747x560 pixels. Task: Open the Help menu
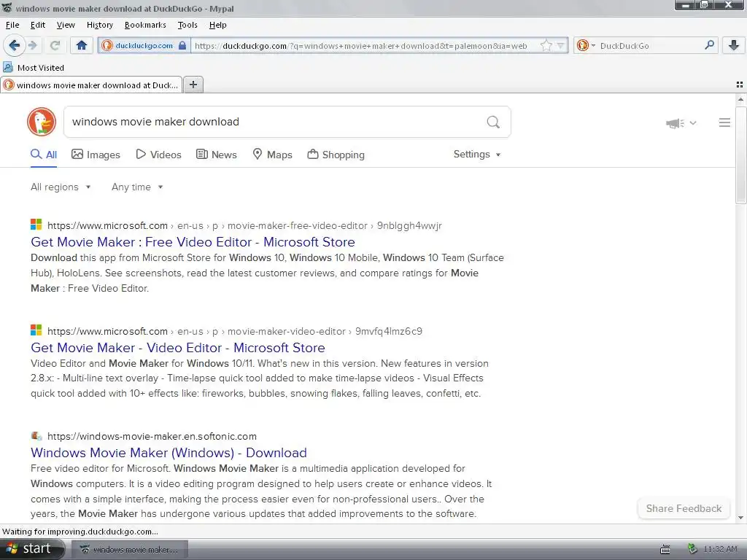(x=217, y=25)
